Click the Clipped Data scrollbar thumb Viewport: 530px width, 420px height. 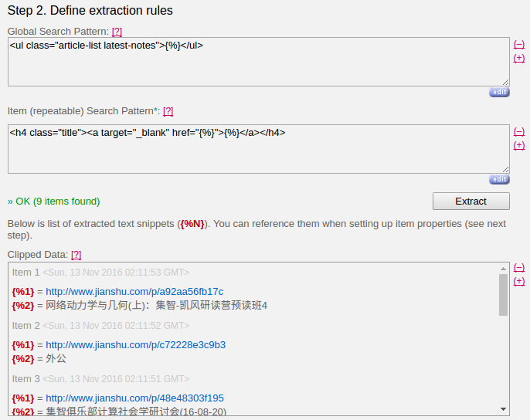(x=503, y=295)
